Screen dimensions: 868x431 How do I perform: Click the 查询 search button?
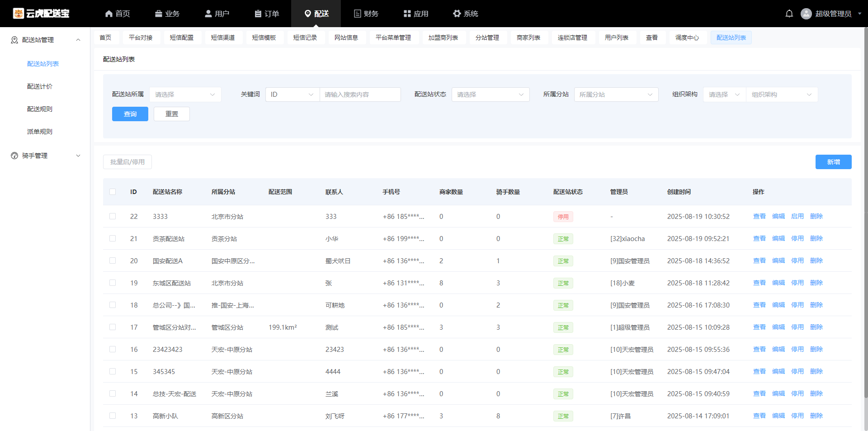pyautogui.click(x=130, y=114)
